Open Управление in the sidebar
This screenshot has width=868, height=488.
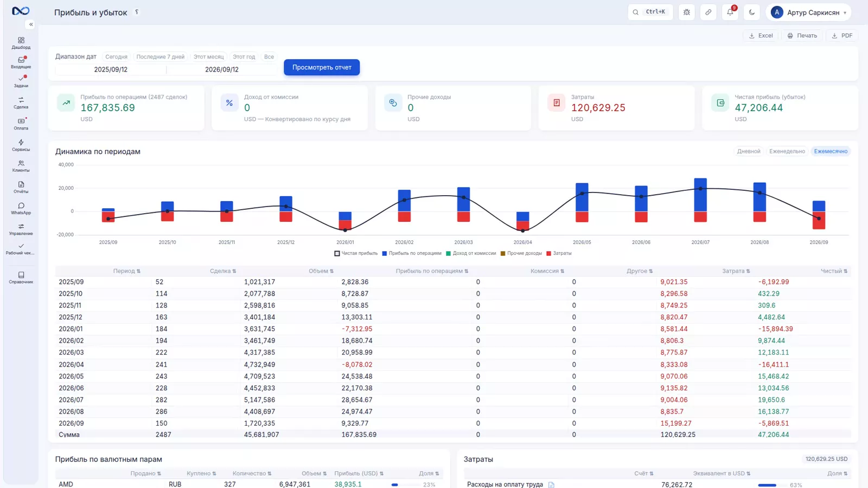21,229
